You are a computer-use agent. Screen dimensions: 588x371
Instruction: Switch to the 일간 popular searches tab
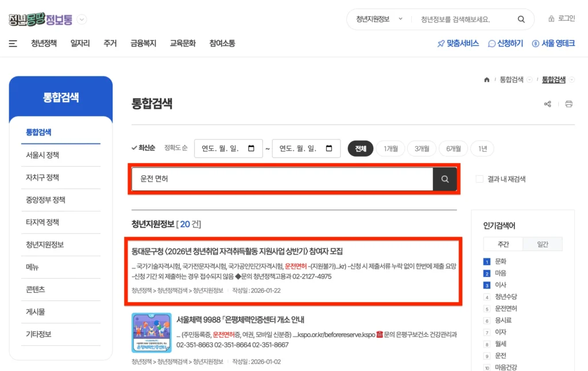tap(542, 244)
